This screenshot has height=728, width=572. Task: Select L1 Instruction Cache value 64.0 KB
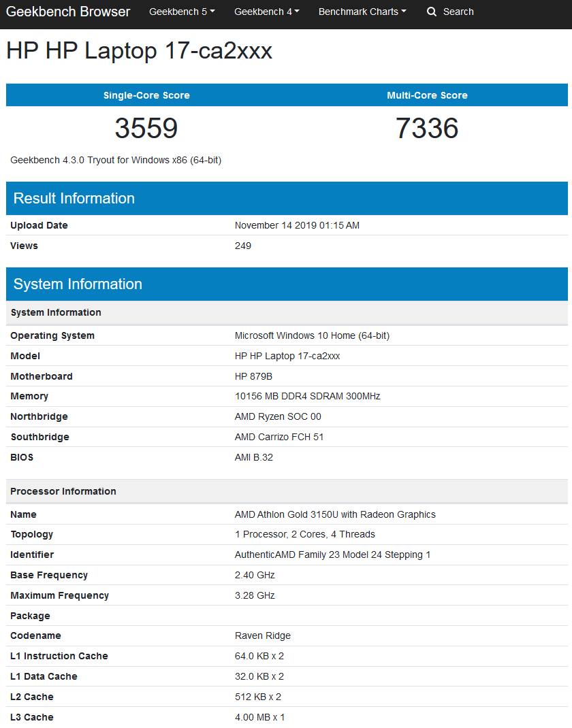(x=259, y=657)
